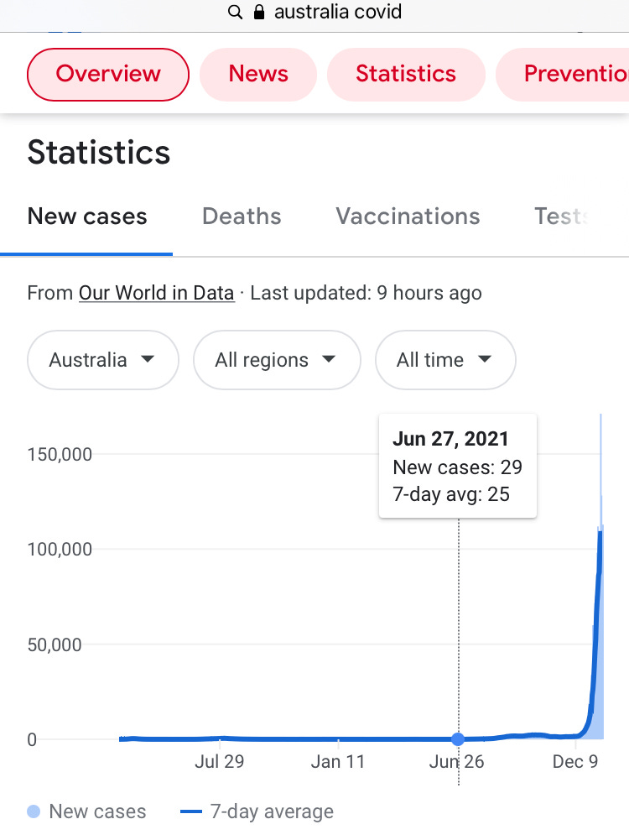Select the Overview chip
629x840 pixels.
[x=108, y=74]
